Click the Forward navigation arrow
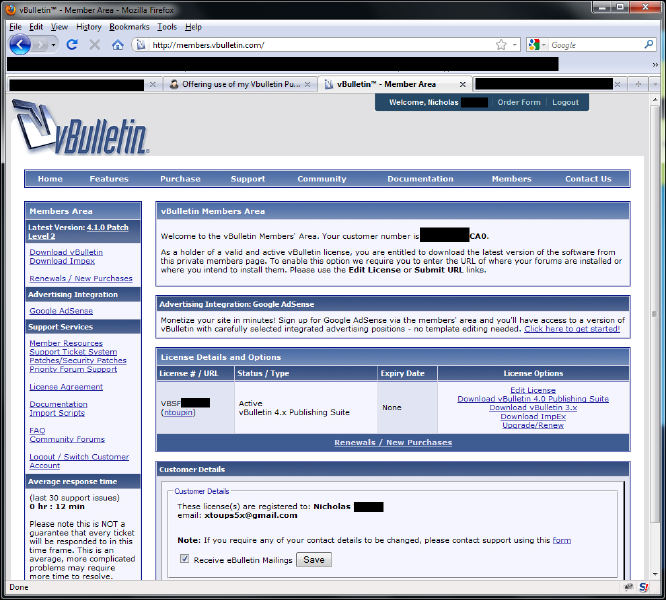 (x=41, y=45)
